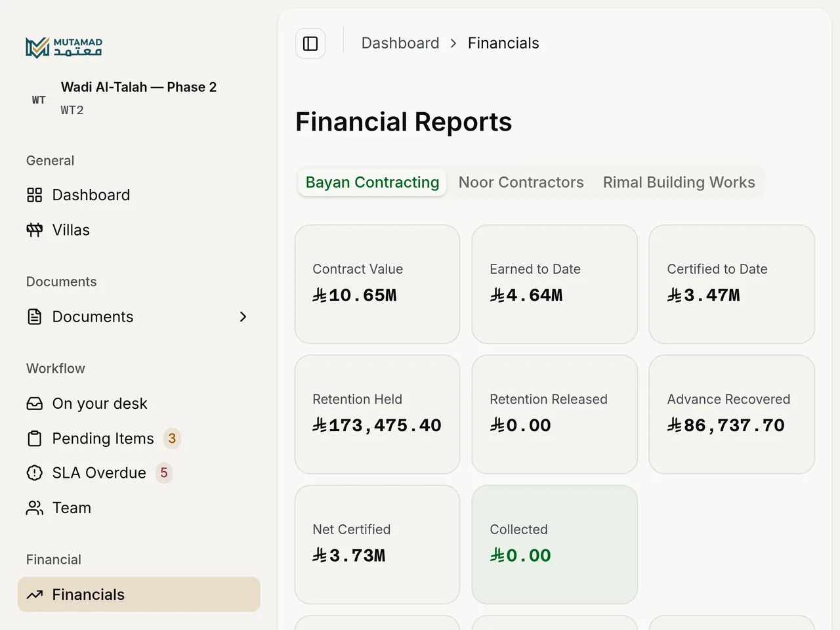Click the Net Certified card
The width and height of the screenshot is (840, 630).
coord(377,545)
